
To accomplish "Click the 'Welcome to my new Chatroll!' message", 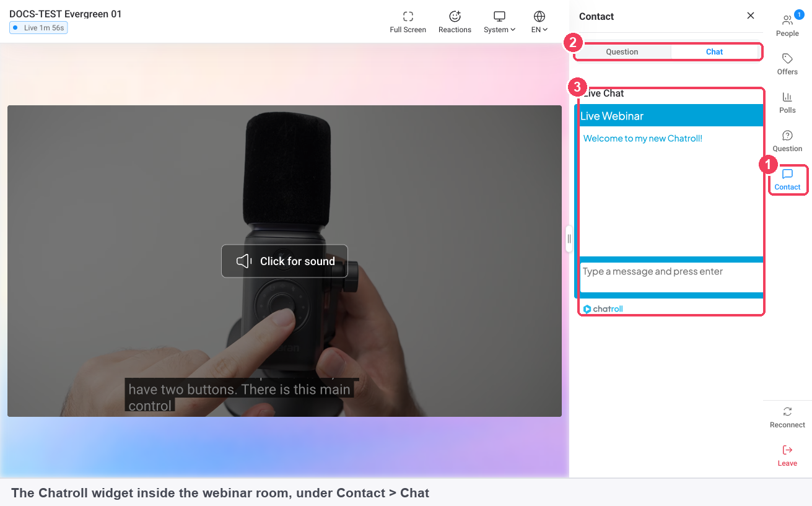I will [x=643, y=139].
